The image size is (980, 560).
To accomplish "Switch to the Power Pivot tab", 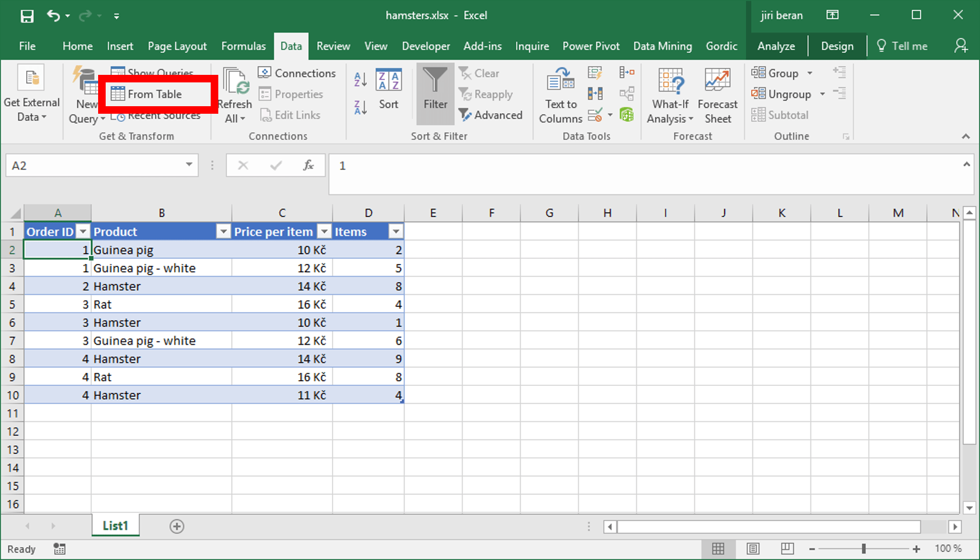I will click(x=590, y=46).
